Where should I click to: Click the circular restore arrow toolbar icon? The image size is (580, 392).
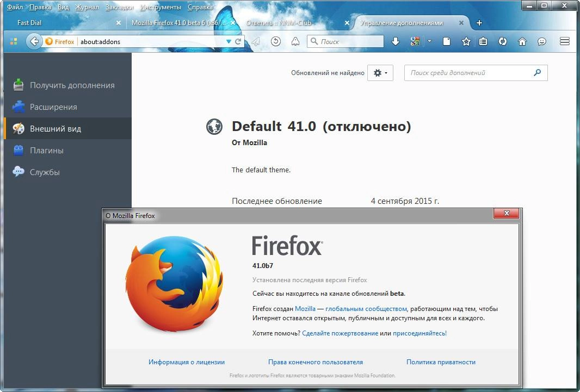coord(275,41)
